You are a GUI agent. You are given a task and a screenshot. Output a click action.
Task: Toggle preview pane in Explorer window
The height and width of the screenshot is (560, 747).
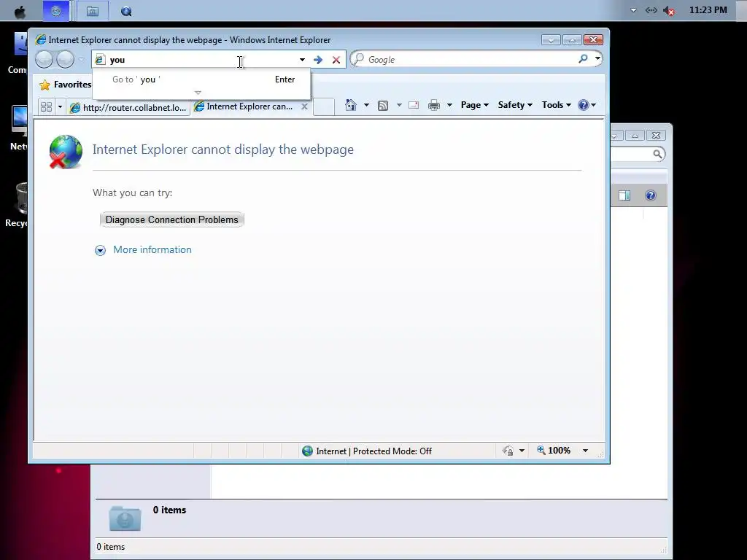pyautogui.click(x=624, y=195)
